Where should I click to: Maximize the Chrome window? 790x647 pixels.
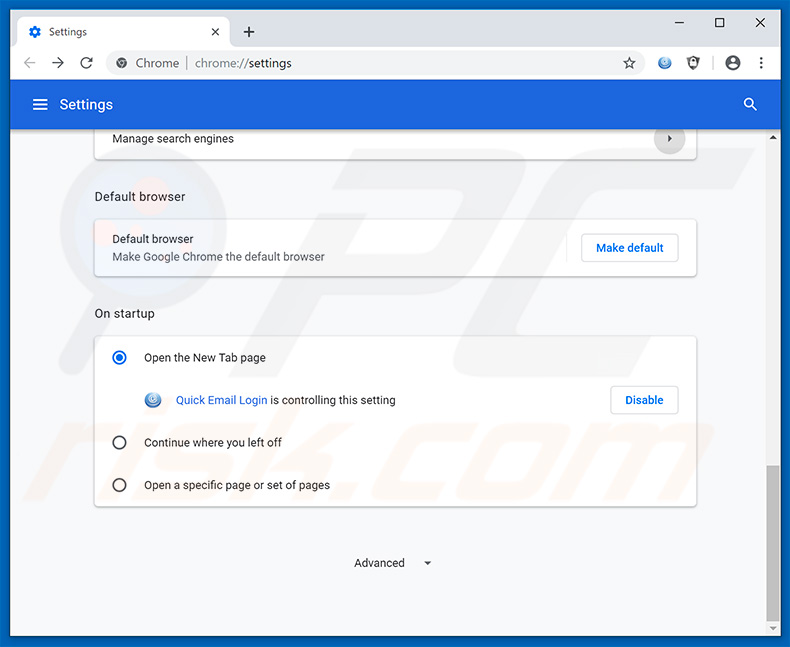(x=719, y=23)
